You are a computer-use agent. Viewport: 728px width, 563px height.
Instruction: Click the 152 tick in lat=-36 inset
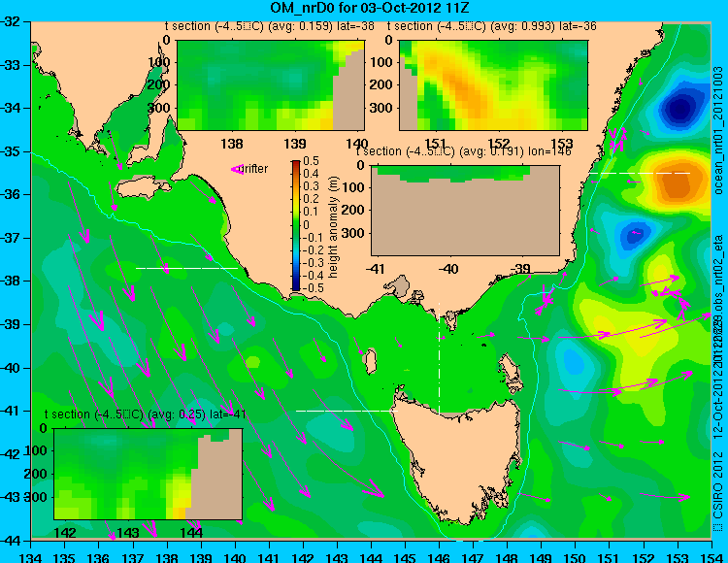click(x=499, y=144)
